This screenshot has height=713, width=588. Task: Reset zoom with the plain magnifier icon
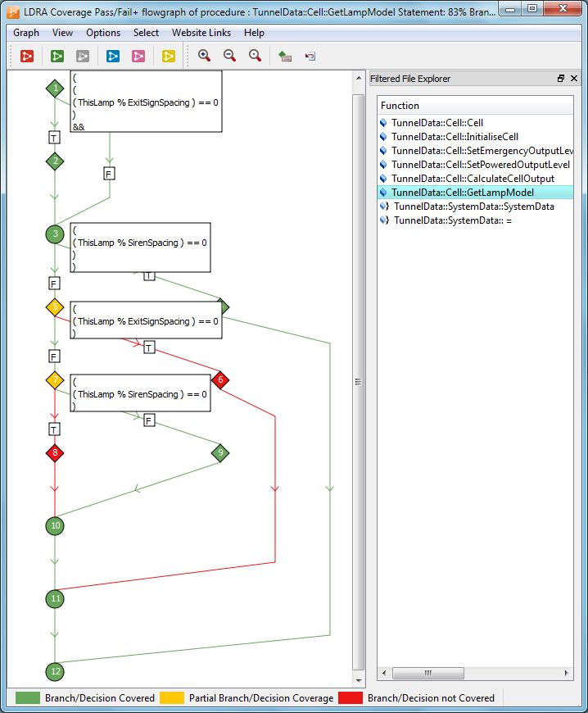point(255,56)
